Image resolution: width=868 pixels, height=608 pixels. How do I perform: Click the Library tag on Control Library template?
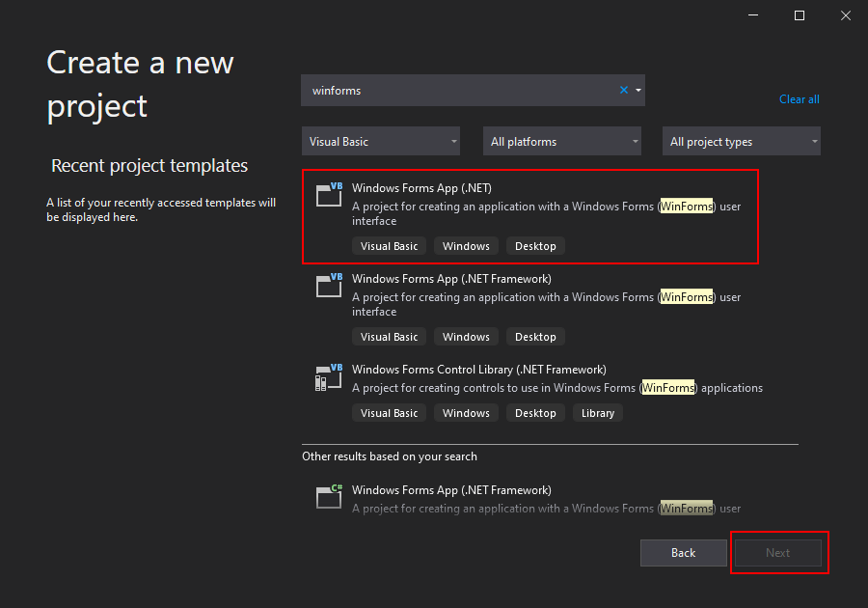tap(598, 413)
